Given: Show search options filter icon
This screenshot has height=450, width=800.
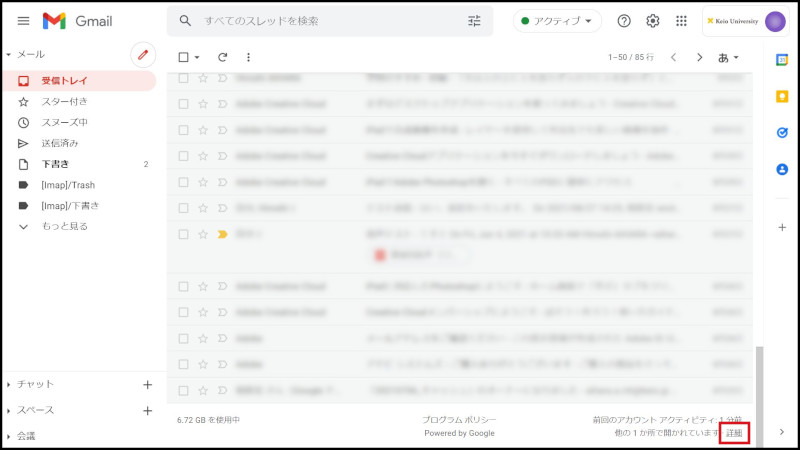Looking at the screenshot, I should tap(474, 21).
